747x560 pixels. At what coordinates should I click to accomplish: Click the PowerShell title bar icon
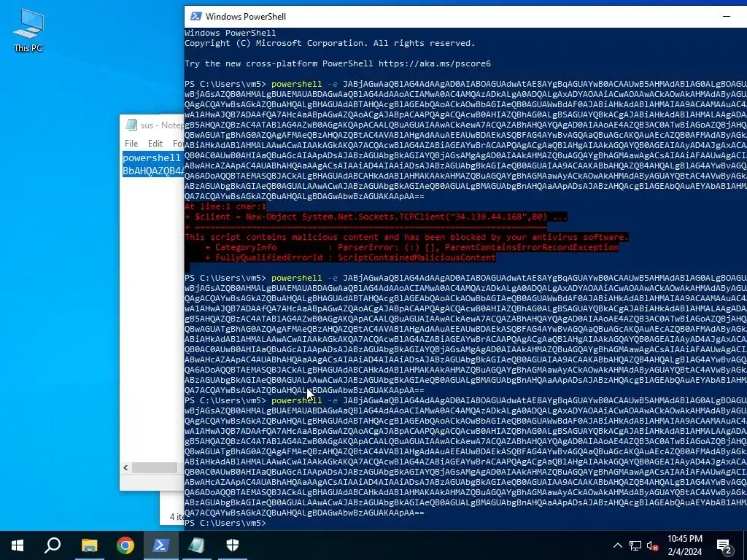[x=196, y=16]
